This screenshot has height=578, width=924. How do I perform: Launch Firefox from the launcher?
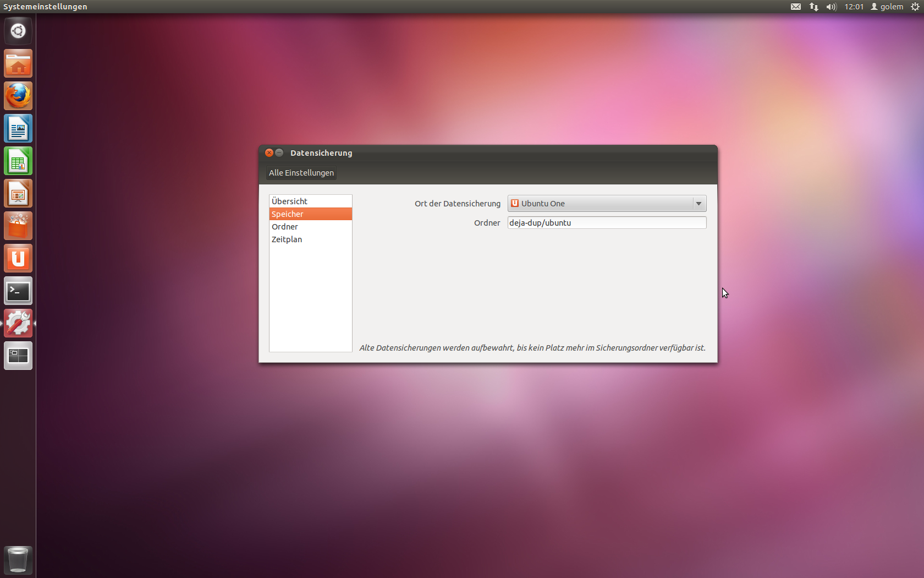click(18, 96)
